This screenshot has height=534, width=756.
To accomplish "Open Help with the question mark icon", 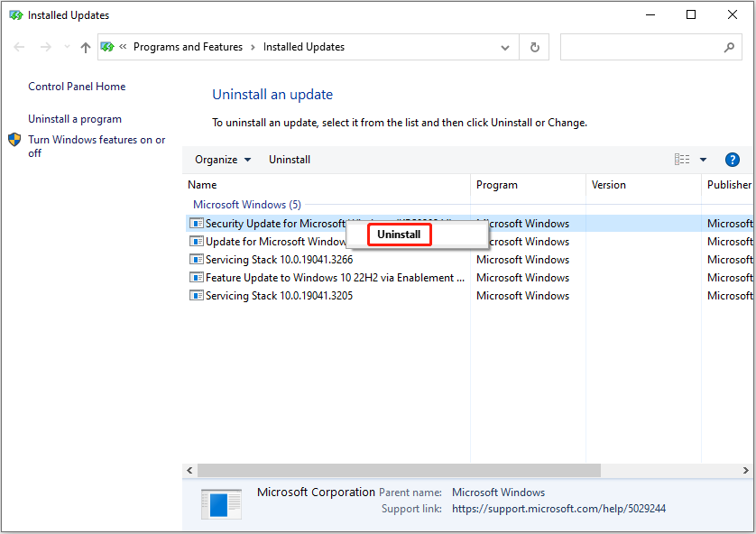I will click(x=733, y=160).
